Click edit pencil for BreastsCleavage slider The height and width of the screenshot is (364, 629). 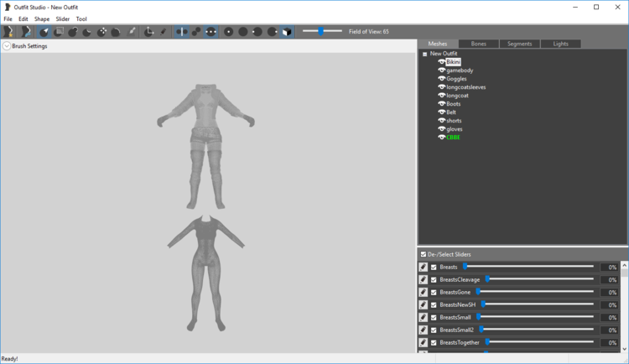(424, 280)
